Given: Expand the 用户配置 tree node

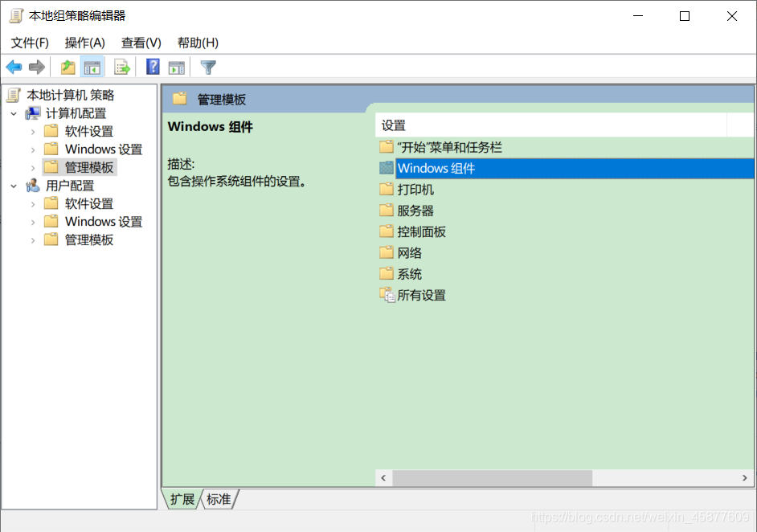Looking at the screenshot, I should click(x=13, y=185).
